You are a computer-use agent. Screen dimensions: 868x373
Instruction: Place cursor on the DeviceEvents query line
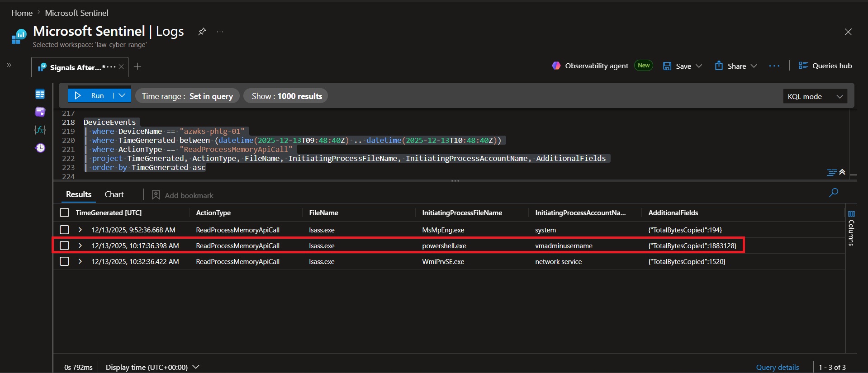click(x=109, y=122)
